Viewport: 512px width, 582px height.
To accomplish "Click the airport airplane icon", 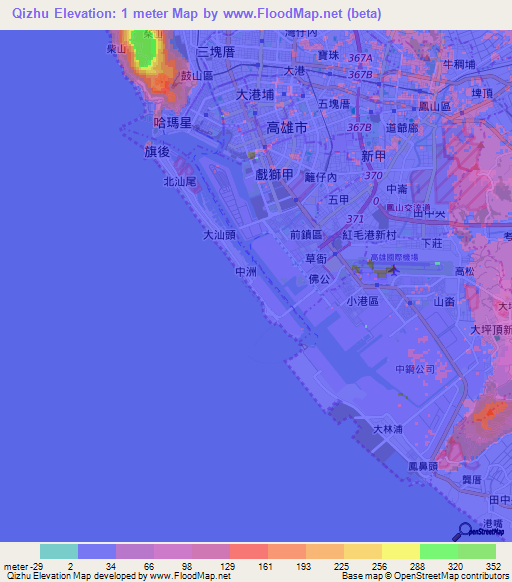I will (x=394, y=270).
